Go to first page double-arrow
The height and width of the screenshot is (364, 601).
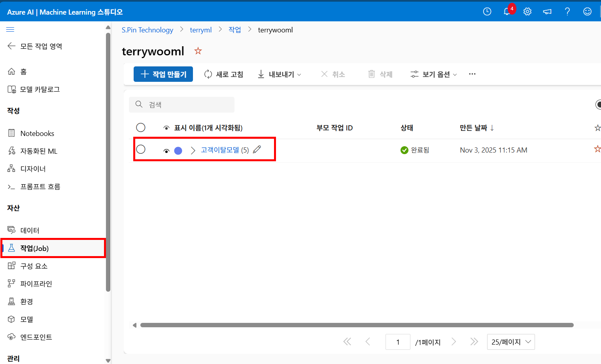click(347, 342)
